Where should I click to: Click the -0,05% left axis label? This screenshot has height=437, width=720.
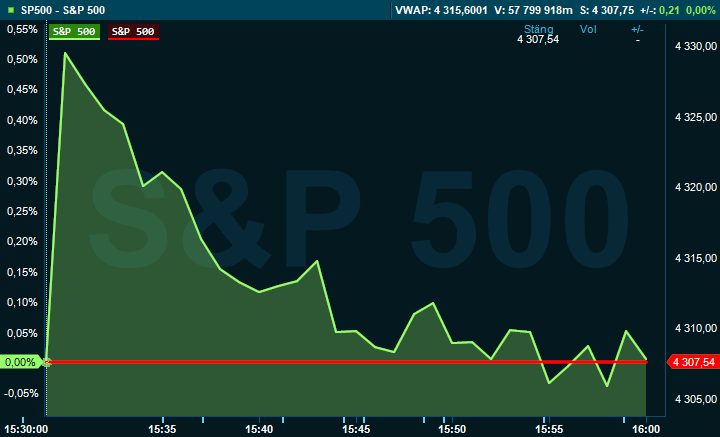pos(21,393)
